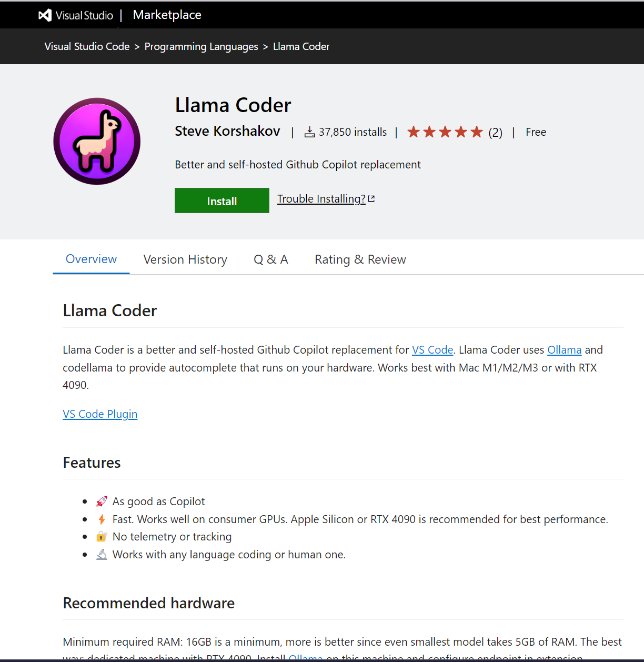644x662 pixels.
Task: Click the Ollama hyperlink in the description
Action: pos(564,349)
